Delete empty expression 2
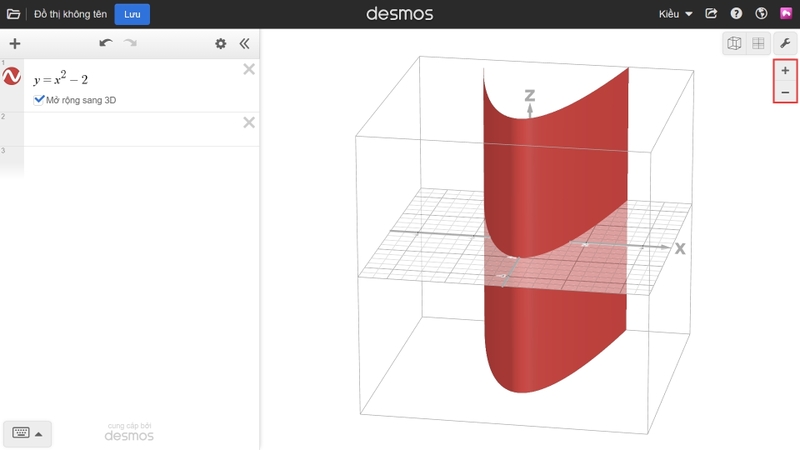Image resolution: width=800 pixels, height=450 pixels. click(x=249, y=122)
